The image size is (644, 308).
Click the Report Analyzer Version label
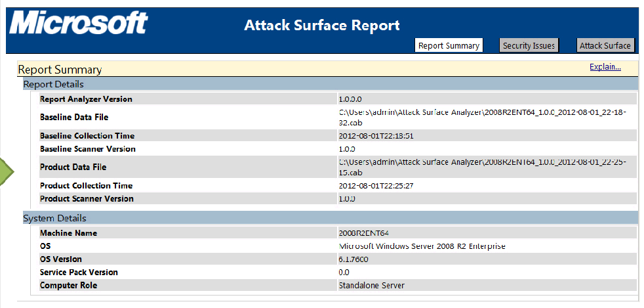pos(86,99)
